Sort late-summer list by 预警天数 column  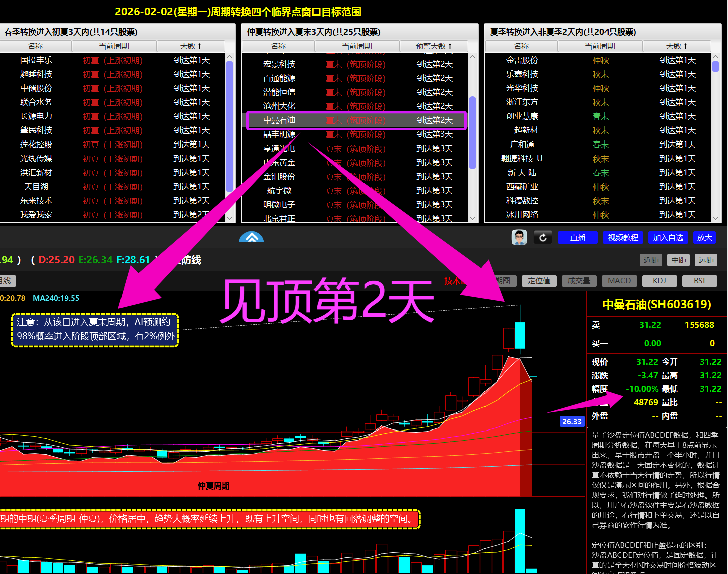pyautogui.click(x=433, y=46)
